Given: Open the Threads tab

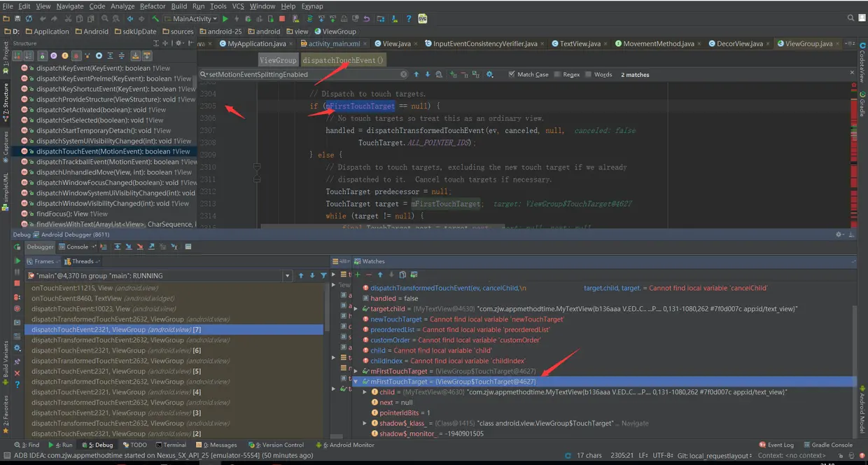Looking at the screenshot, I should click(x=83, y=261).
